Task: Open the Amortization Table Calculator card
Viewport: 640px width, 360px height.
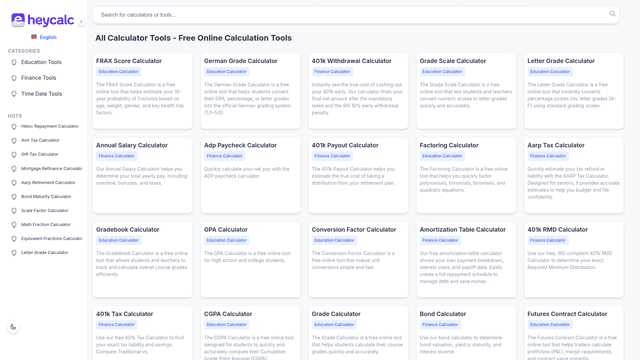Action: coord(466,260)
